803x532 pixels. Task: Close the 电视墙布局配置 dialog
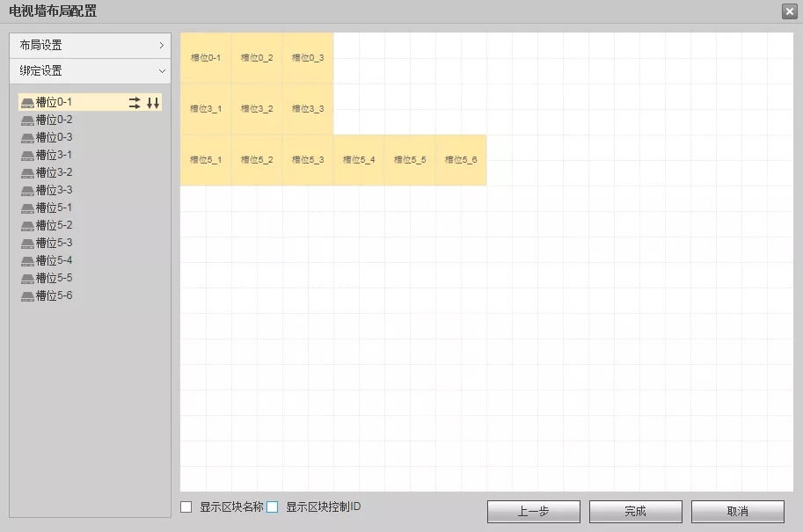[x=789, y=11]
